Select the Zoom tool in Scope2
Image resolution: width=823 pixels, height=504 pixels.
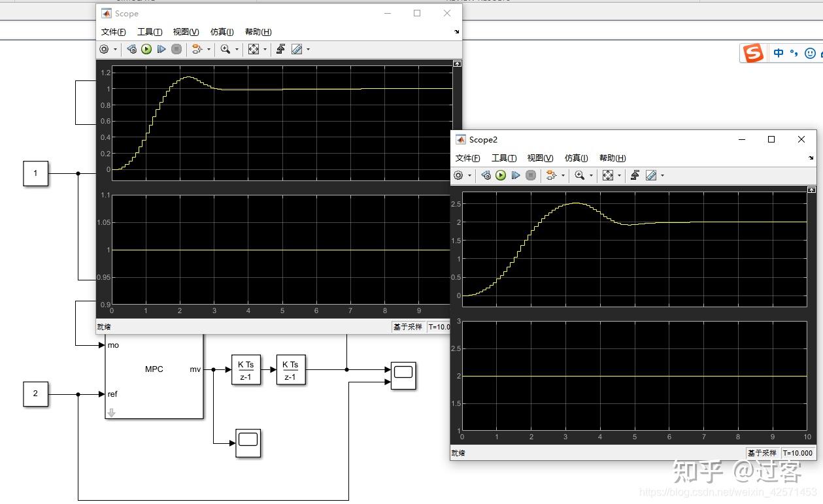(x=580, y=175)
